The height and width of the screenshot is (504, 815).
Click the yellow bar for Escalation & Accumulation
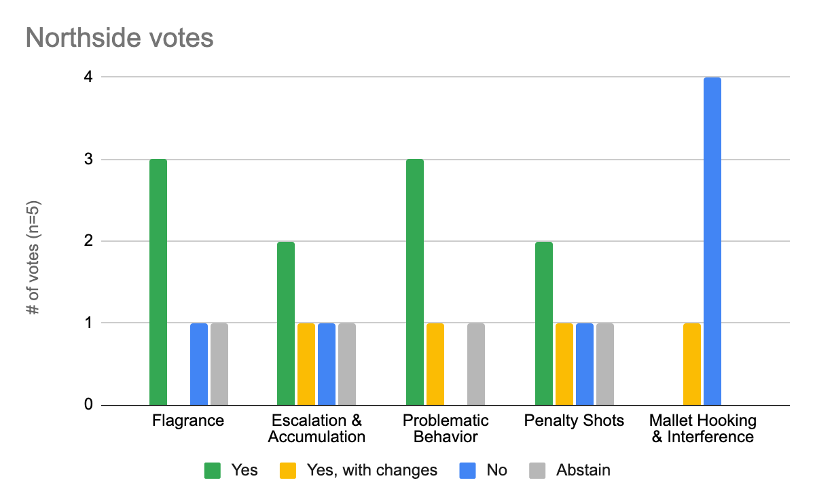[306, 364]
